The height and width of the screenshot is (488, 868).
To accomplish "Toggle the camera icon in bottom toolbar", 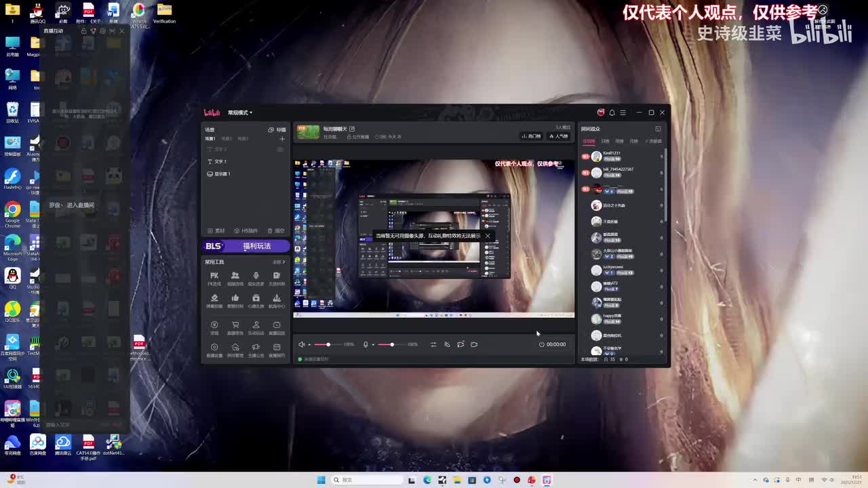I will [474, 344].
